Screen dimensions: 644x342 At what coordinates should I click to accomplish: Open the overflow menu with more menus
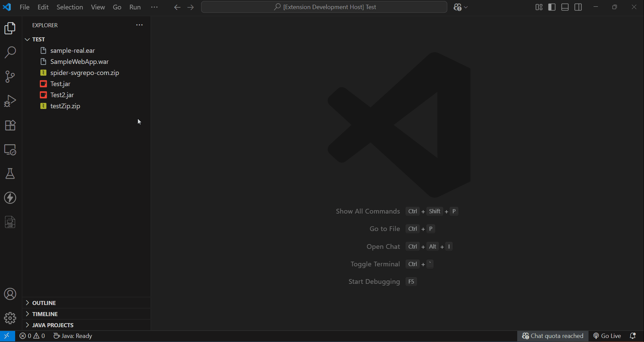pyautogui.click(x=154, y=7)
